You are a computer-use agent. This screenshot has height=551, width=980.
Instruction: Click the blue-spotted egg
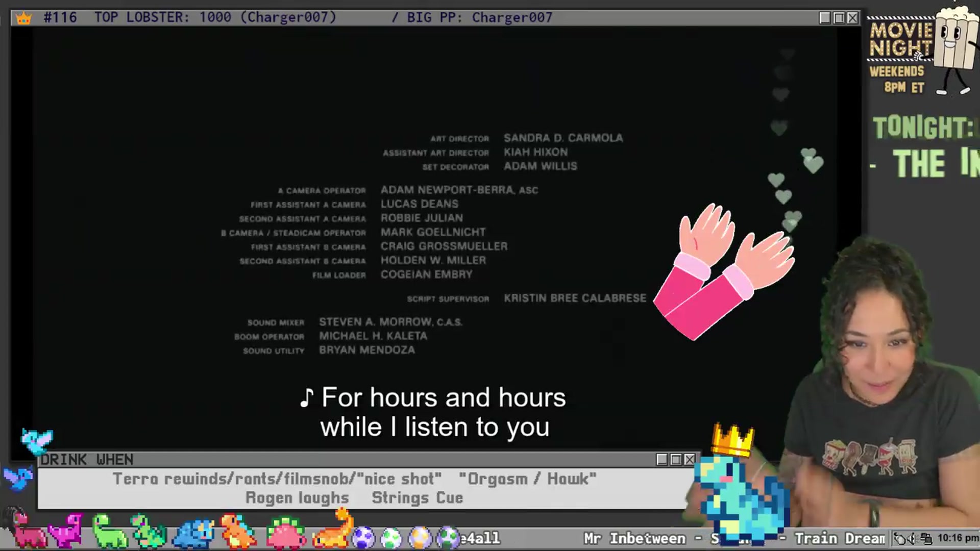click(x=363, y=538)
